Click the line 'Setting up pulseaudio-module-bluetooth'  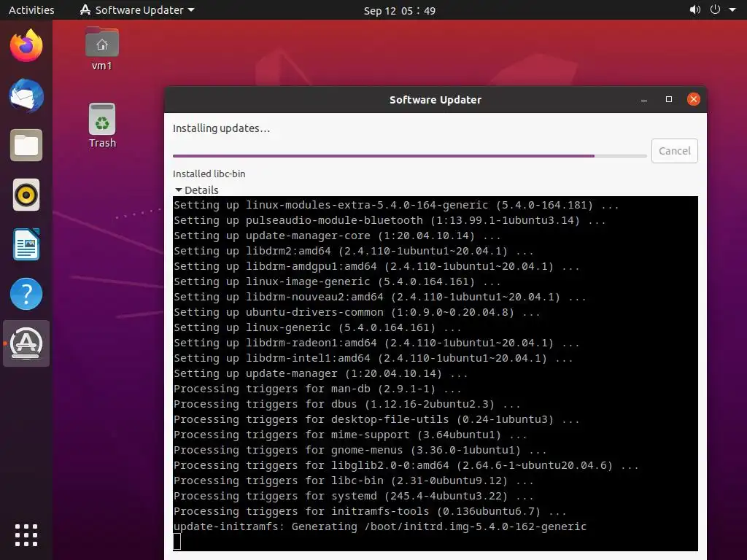coord(390,220)
